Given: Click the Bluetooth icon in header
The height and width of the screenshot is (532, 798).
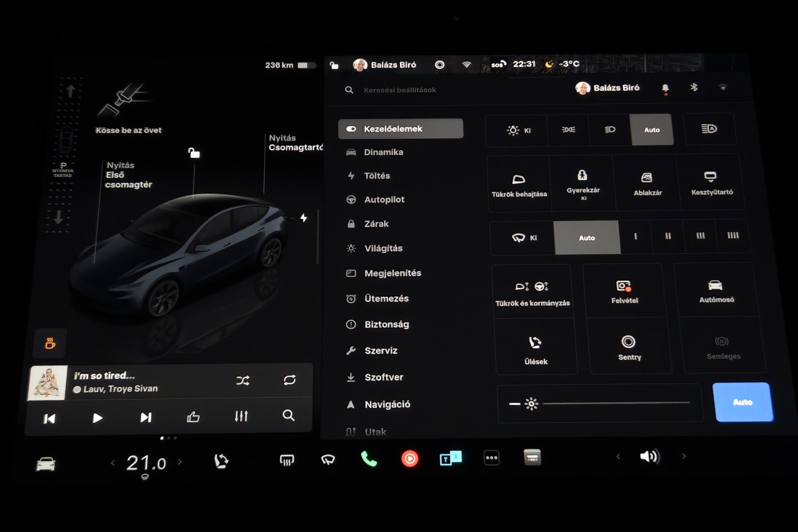Looking at the screenshot, I should [694, 88].
